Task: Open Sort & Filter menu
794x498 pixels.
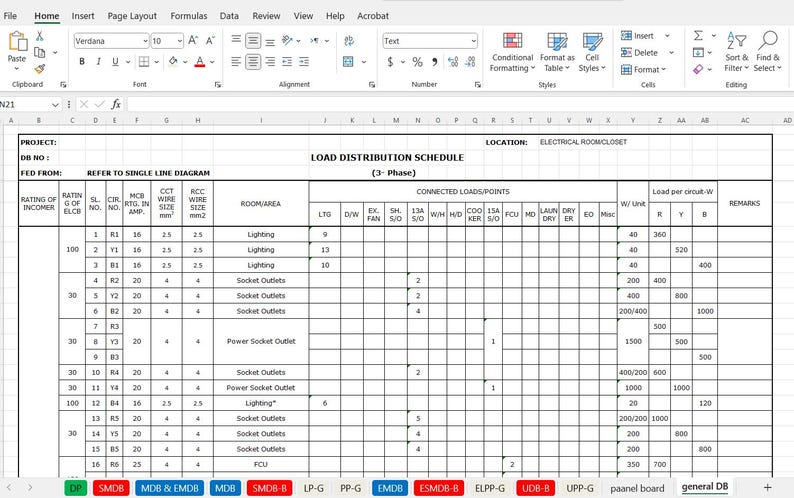Action: point(736,52)
